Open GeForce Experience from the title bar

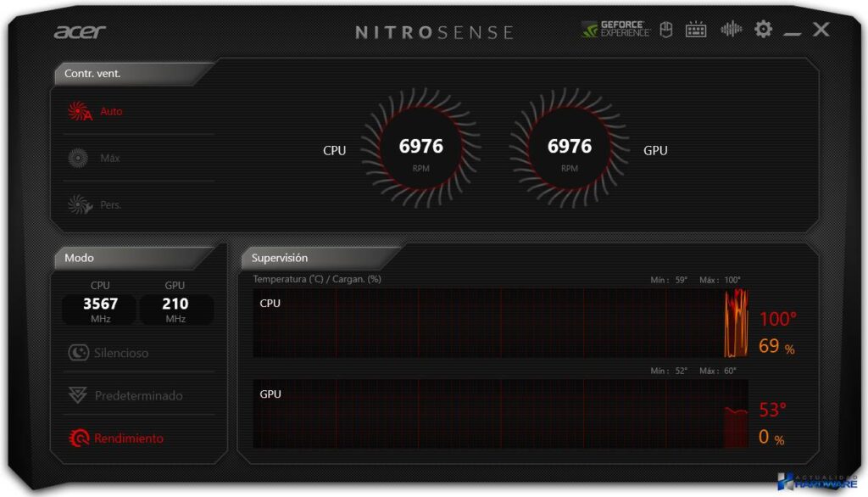(x=616, y=30)
